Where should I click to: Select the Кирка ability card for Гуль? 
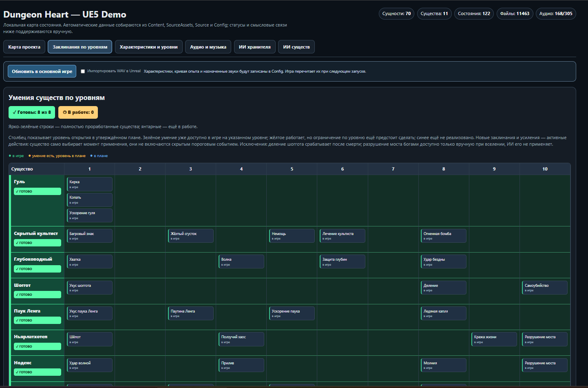click(x=90, y=184)
